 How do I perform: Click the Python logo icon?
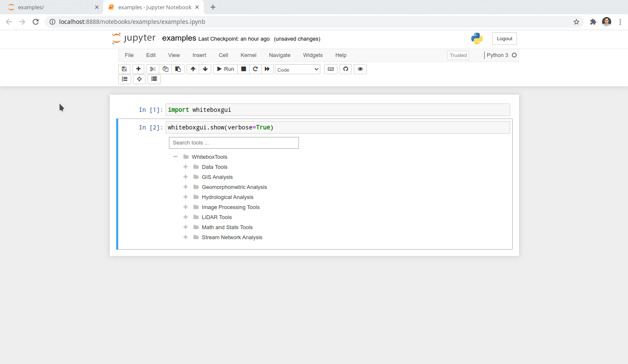coord(477,39)
